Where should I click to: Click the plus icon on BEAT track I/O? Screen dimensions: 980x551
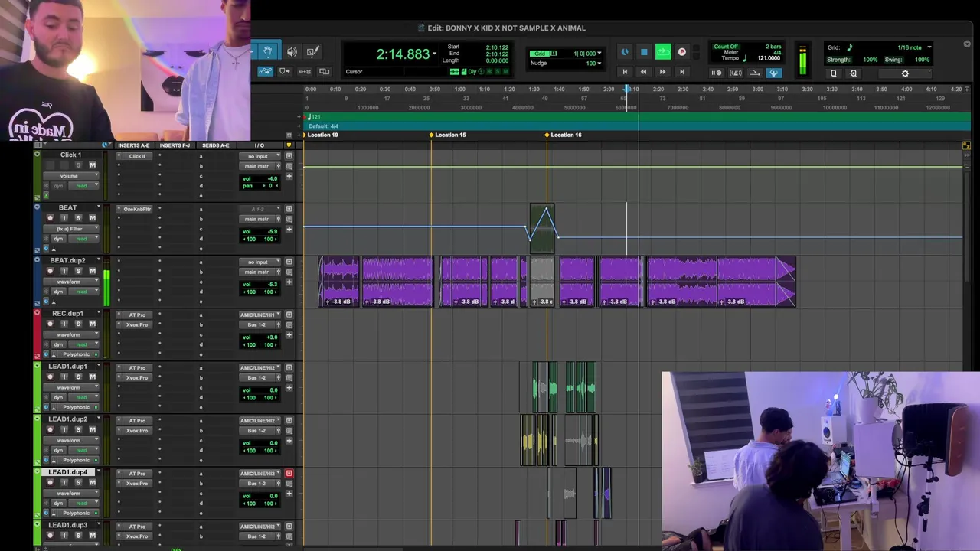[x=289, y=230]
